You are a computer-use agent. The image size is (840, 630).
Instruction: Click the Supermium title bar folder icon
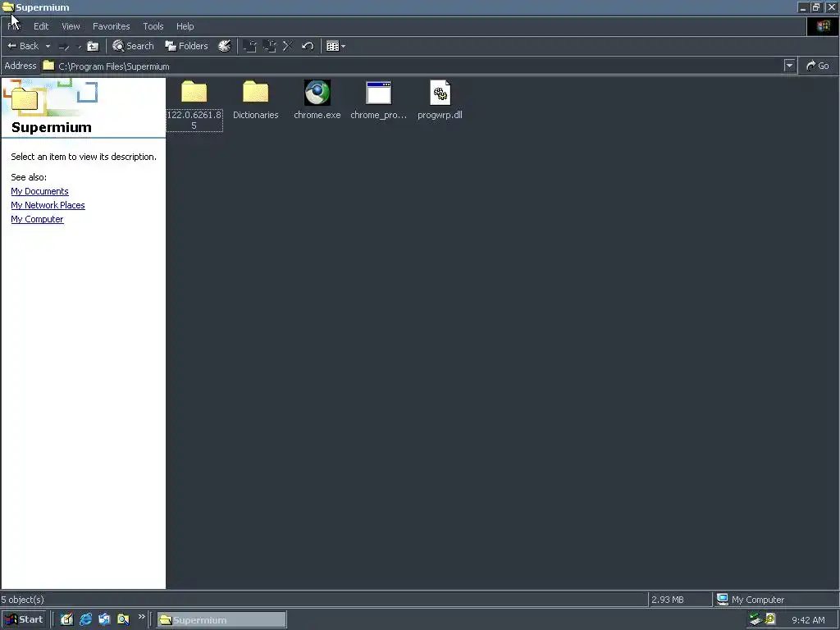pos(7,7)
